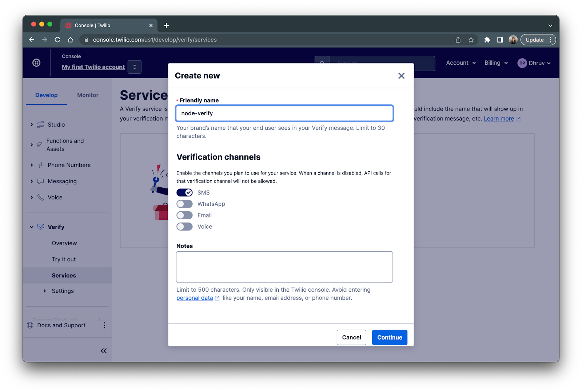The height and width of the screenshot is (392, 582).
Task: Click the browser home icon
Action: [x=71, y=40]
